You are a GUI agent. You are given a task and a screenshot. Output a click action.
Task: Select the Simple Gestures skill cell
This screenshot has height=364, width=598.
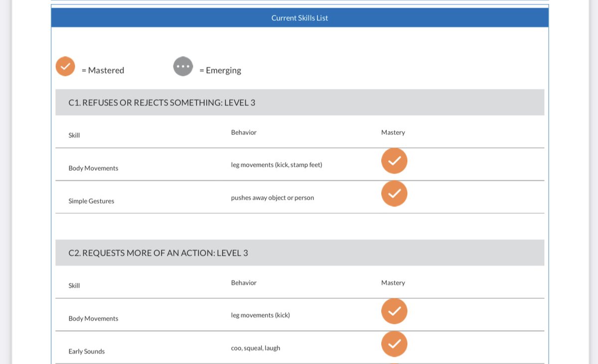click(91, 201)
